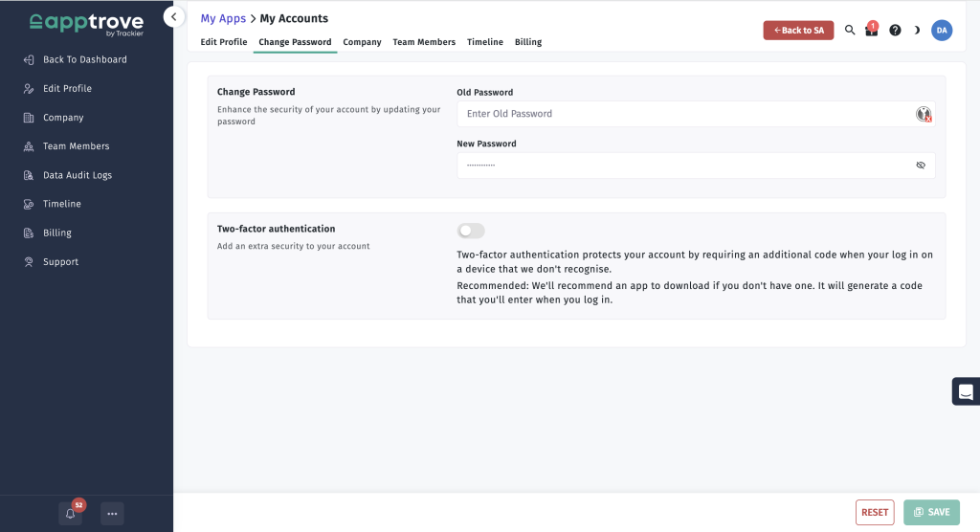Open notifications bell with 52 badge

pyautogui.click(x=71, y=513)
